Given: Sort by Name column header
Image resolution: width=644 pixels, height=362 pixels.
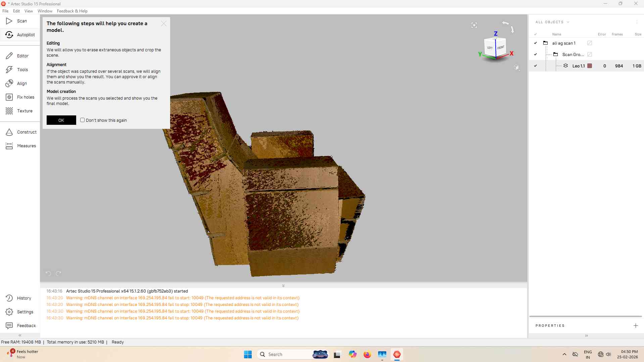Looking at the screenshot, I should [x=557, y=34].
